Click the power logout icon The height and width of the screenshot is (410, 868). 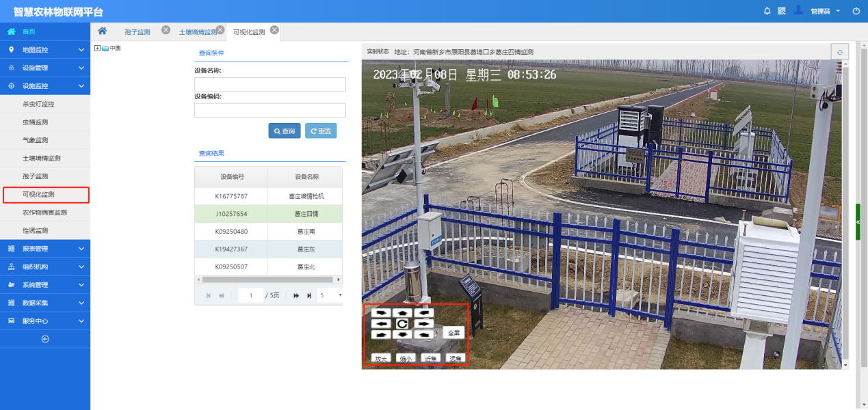pos(856,11)
